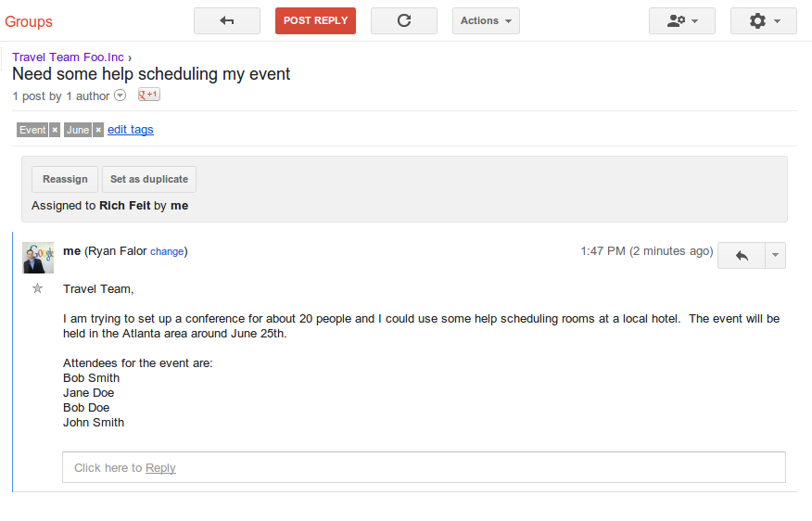The image size is (812, 521).
Task: Click the Groups logo text
Action: pos(29,21)
